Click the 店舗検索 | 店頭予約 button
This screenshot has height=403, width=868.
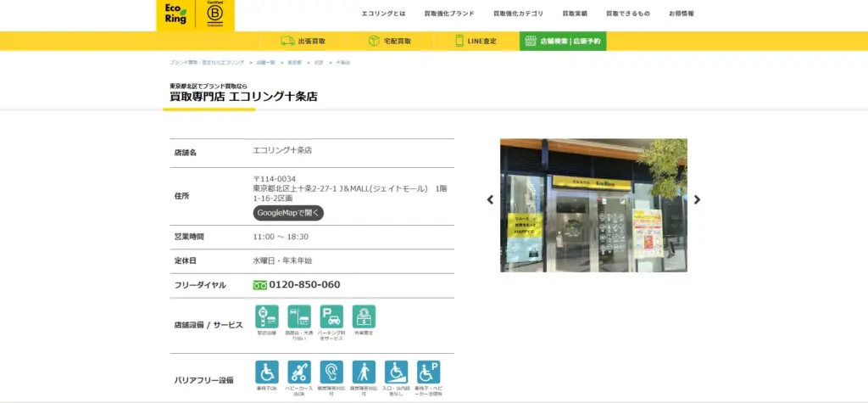tap(563, 41)
